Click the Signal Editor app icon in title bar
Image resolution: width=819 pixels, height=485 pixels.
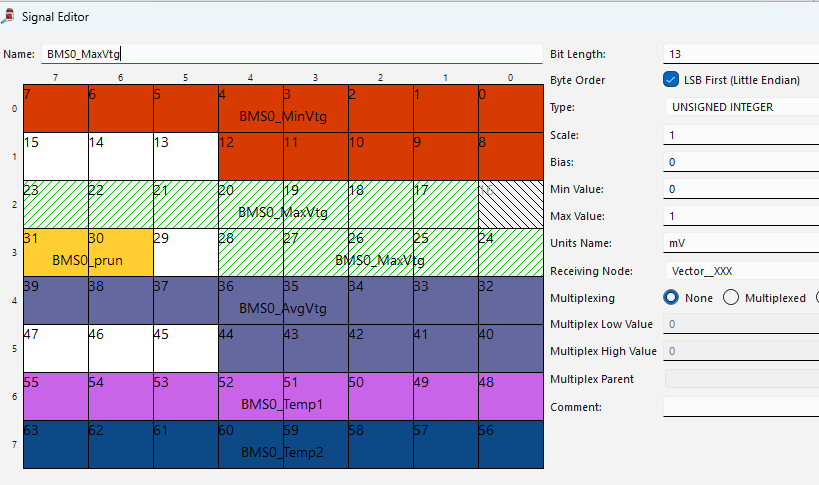[8, 16]
